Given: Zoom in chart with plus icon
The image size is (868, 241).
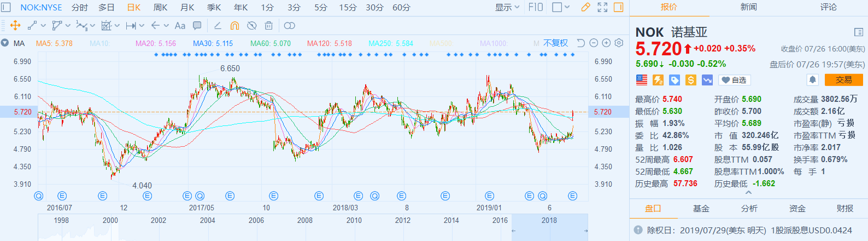Looking at the screenshot, I should (x=606, y=43).
